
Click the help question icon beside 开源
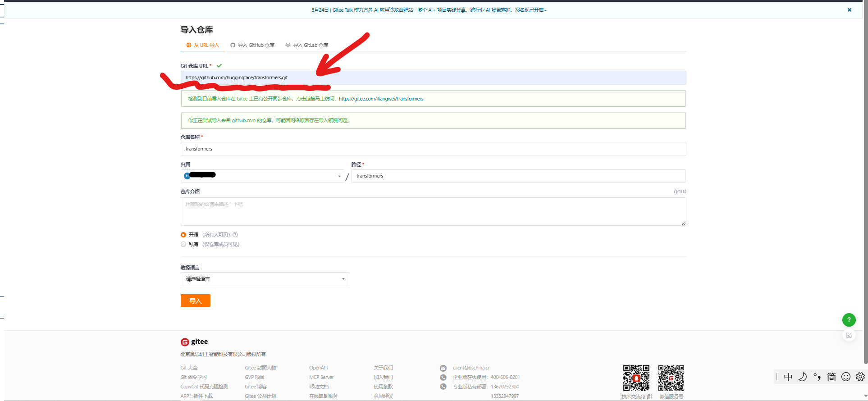[235, 235]
